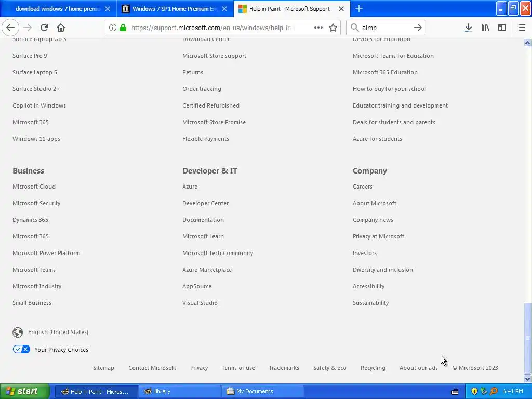Viewport: 532px width, 399px height.
Task: Switch to download windows 7 tab
Action: pos(58,9)
